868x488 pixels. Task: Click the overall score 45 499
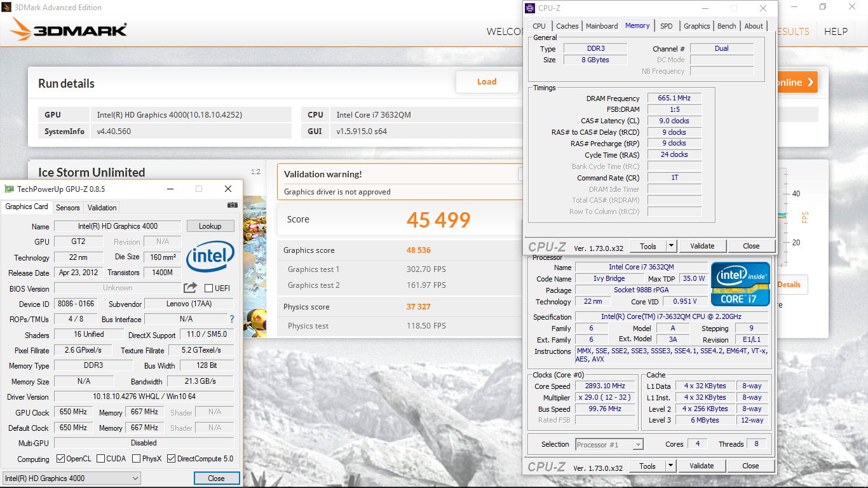click(x=438, y=220)
